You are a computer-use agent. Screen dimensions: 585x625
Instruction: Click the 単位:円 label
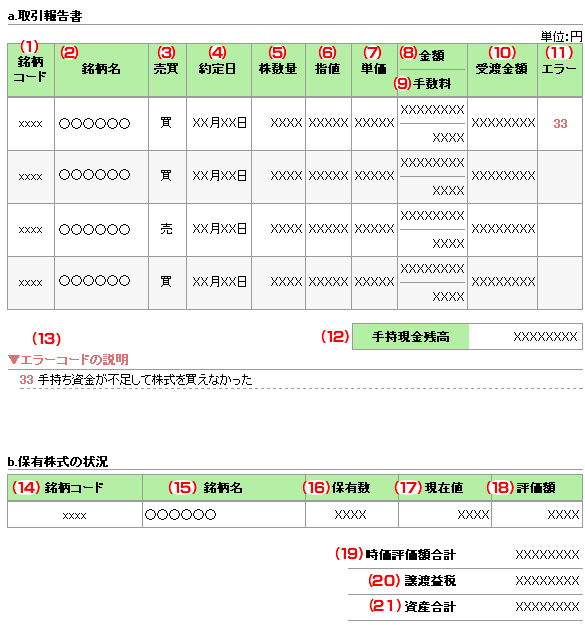click(561, 37)
